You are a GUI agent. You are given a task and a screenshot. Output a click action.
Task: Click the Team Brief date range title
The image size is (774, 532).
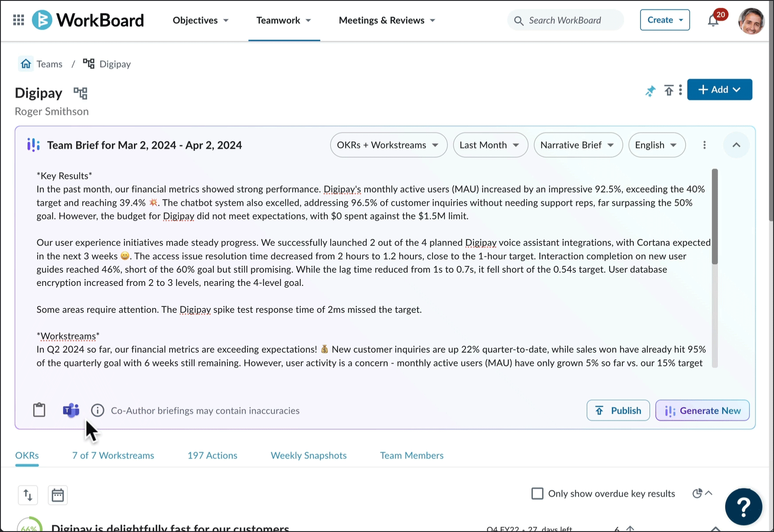tap(145, 145)
